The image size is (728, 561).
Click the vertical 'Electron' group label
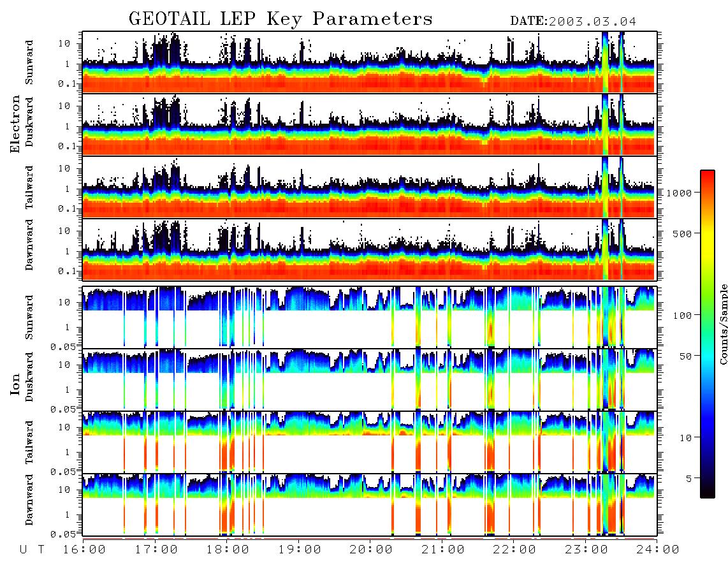tap(15, 124)
